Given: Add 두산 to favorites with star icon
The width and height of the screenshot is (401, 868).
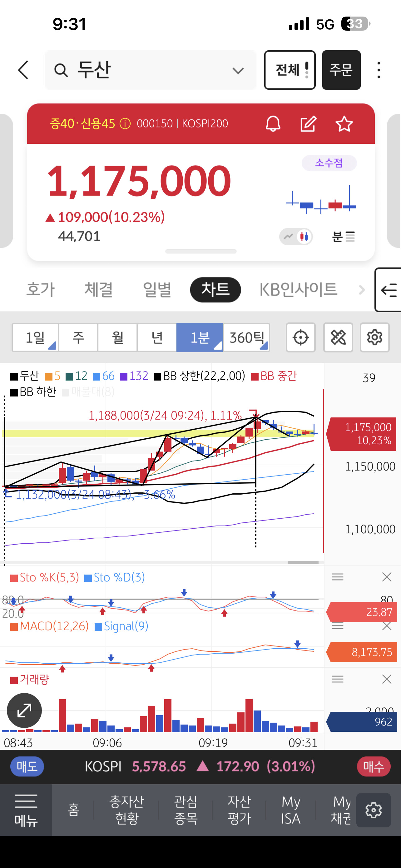Looking at the screenshot, I should click(x=344, y=124).
